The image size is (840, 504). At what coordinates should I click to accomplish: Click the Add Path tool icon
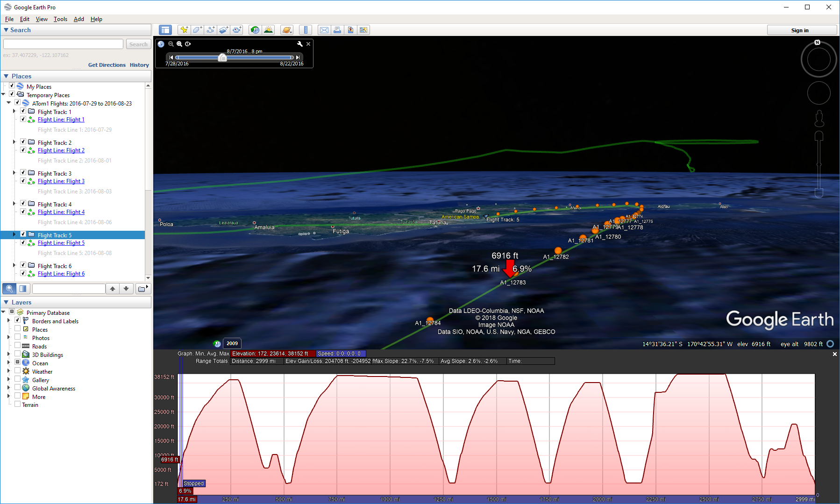tap(211, 30)
